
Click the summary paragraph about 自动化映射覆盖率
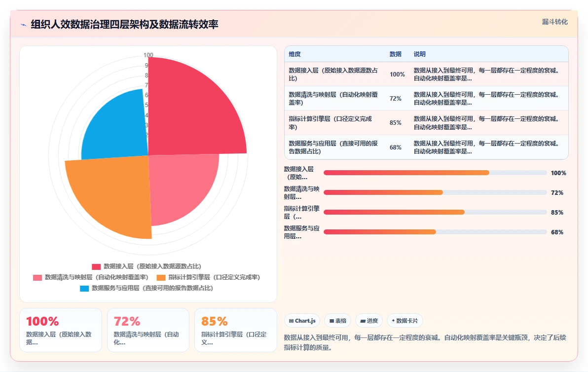[425, 342]
